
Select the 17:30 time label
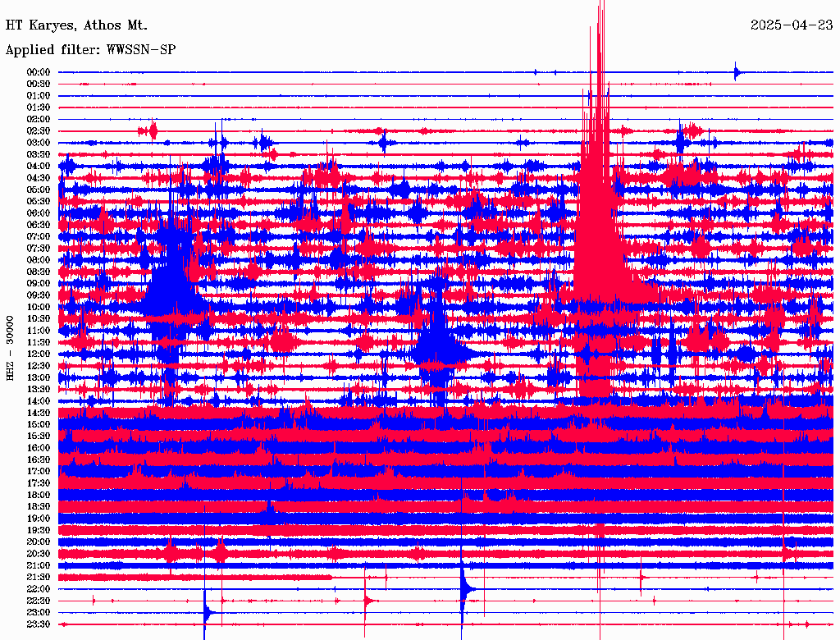[39, 483]
